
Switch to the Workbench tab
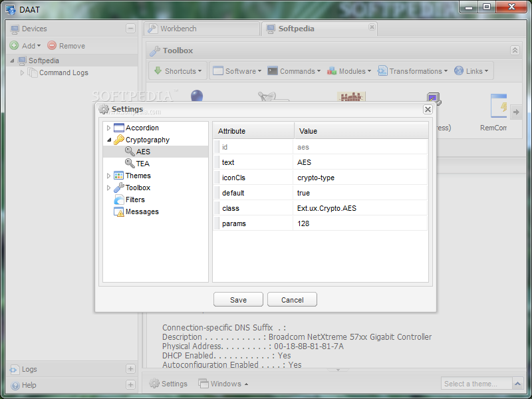tap(201, 29)
